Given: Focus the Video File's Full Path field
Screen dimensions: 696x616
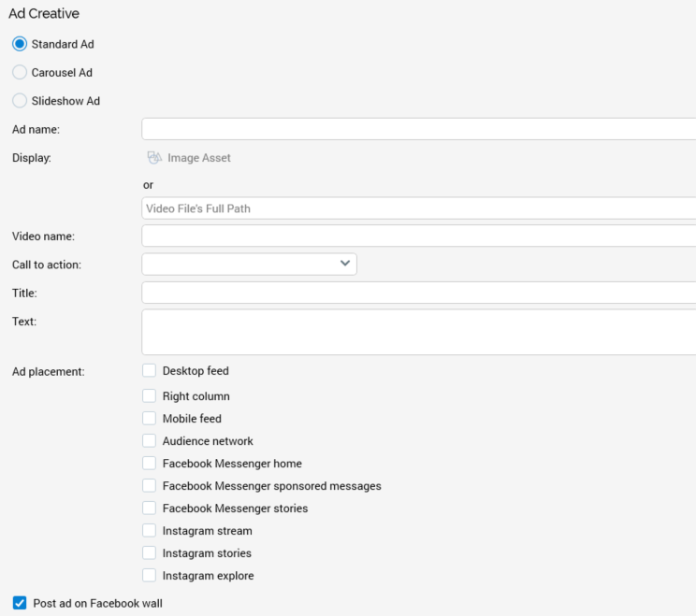Looking at the screenshot, I should tap(418, 208).
